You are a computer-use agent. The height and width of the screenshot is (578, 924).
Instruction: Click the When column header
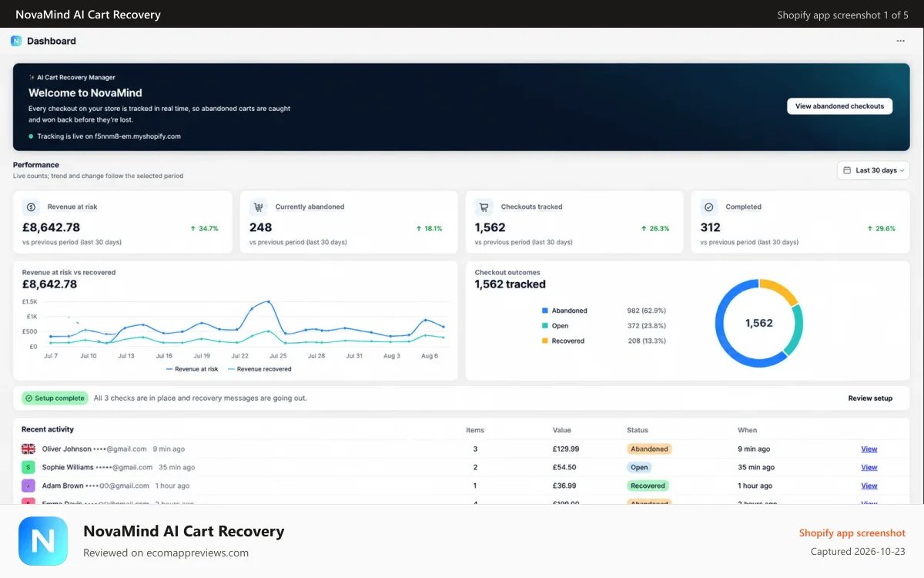(748, 430)
